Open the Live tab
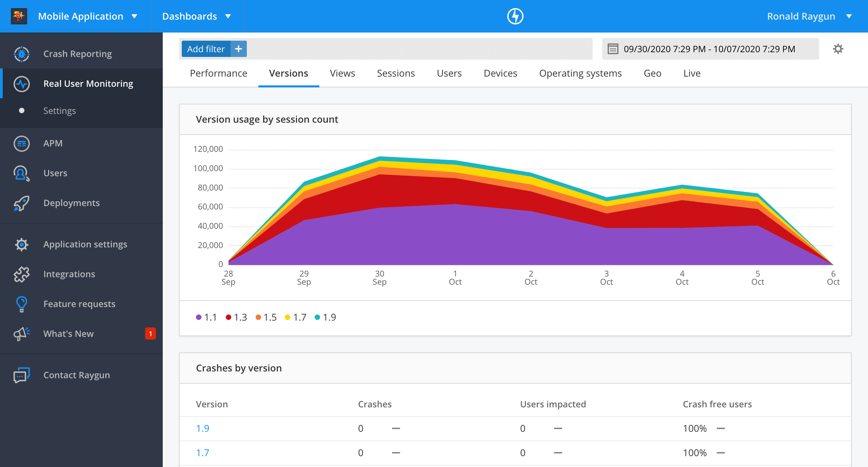Viewport: 868px width, 467px height. click(692, 74)
